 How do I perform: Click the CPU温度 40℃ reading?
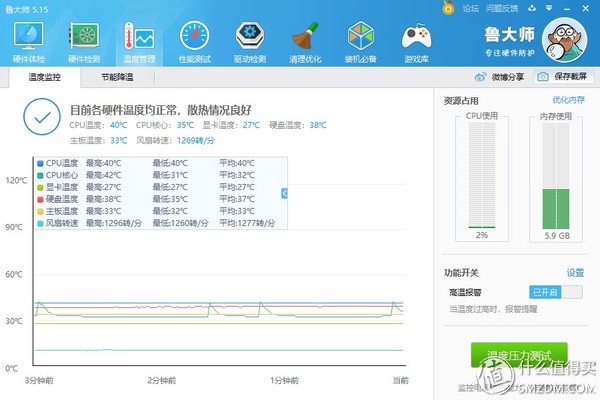(x=119, y=125)
